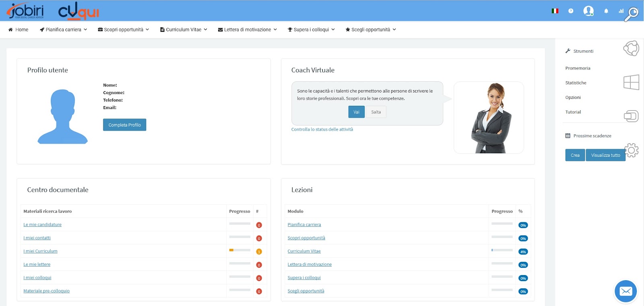Image resolution: width=644 pixels, height=306 pixels.
Task: Open the Supera i colloqui dropdown
Action: coord(311,30)
